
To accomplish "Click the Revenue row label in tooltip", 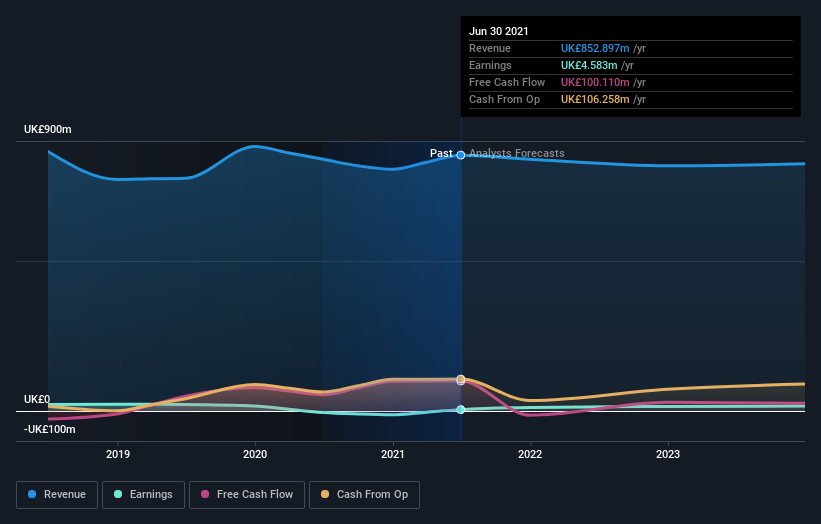I will (490, 48).
